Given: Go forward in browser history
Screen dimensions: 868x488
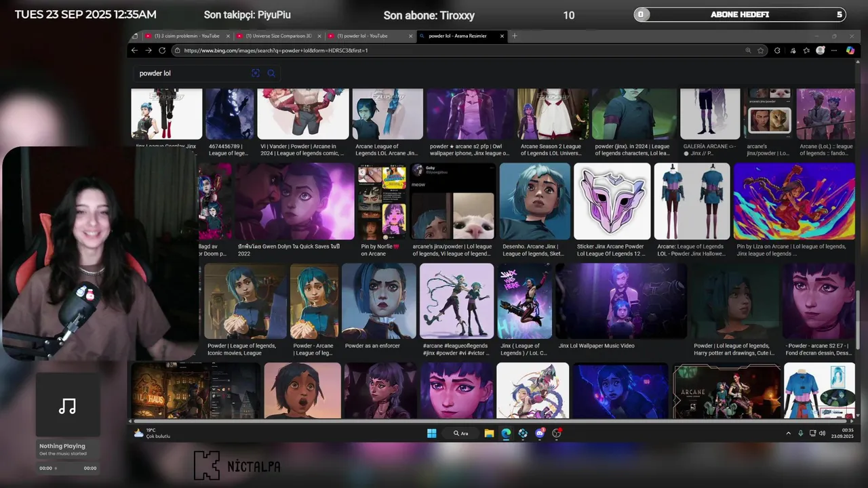Looking at the screenshot, I should (x=148, y=50).
